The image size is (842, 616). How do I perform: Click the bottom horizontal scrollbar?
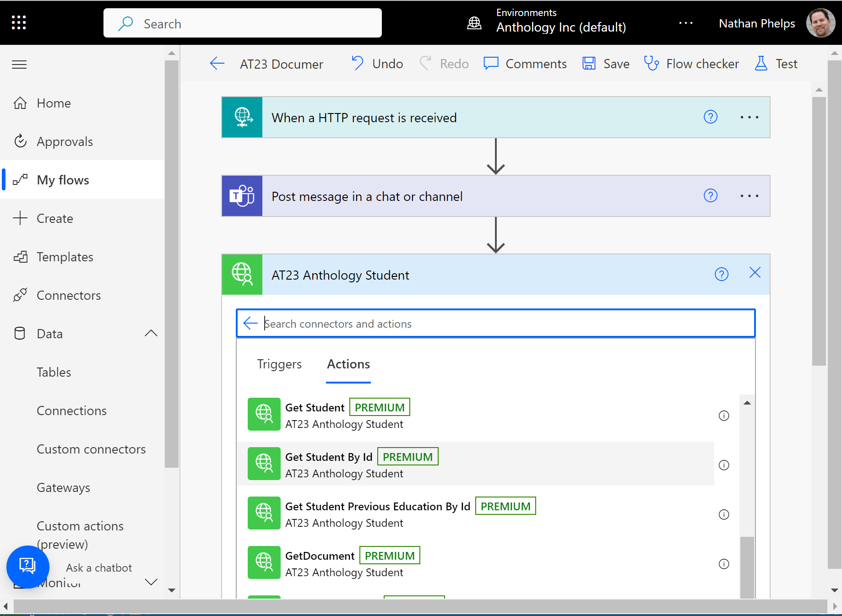pyautogui.click(x=420, y=606)
